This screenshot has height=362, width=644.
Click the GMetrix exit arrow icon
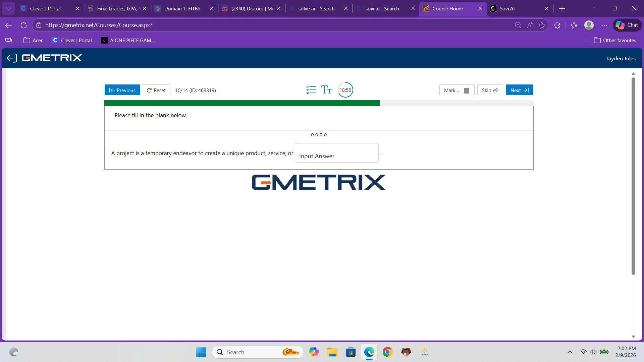click(x=11, y=58)
